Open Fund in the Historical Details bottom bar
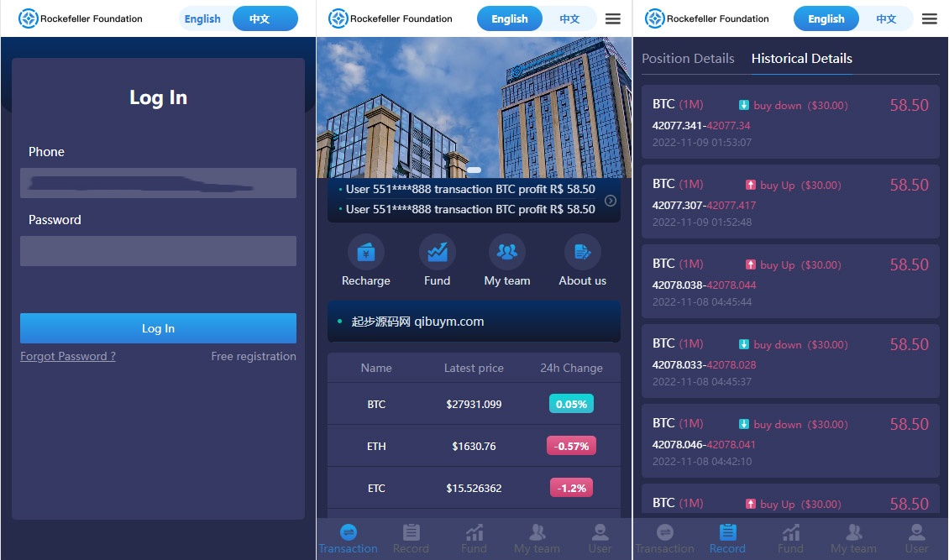Image resolution: width=949 pixels, height=560 pixels. pos(790,538)
